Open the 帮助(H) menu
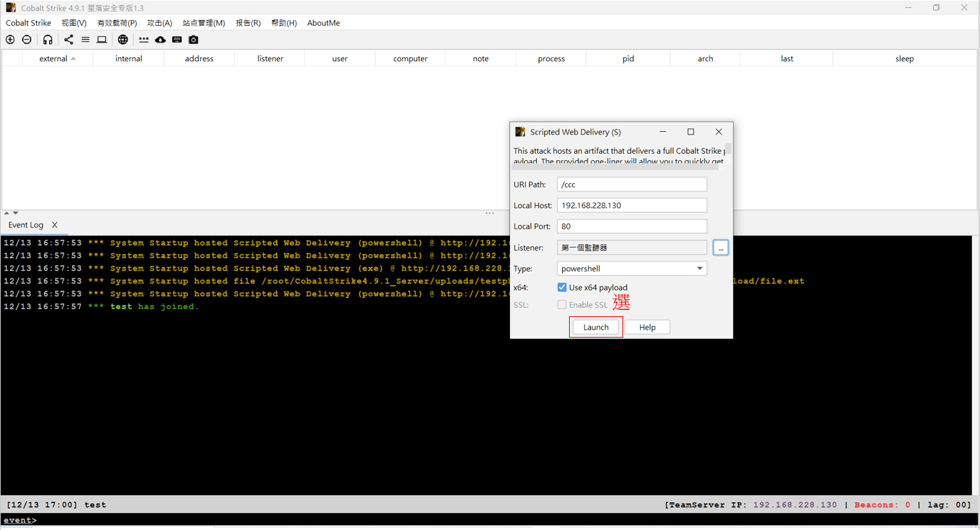This screenshot has width=980, height=530. coord(284,23)
